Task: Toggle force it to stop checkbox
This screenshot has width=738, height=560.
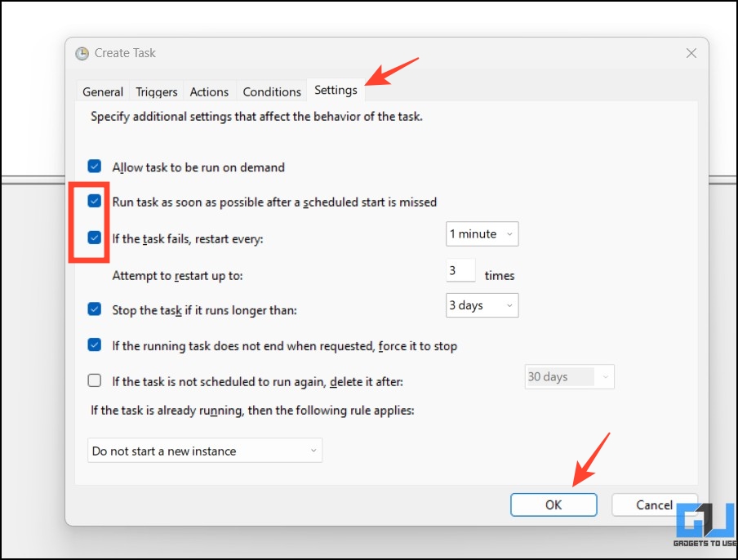Action: tap(95, 345)
